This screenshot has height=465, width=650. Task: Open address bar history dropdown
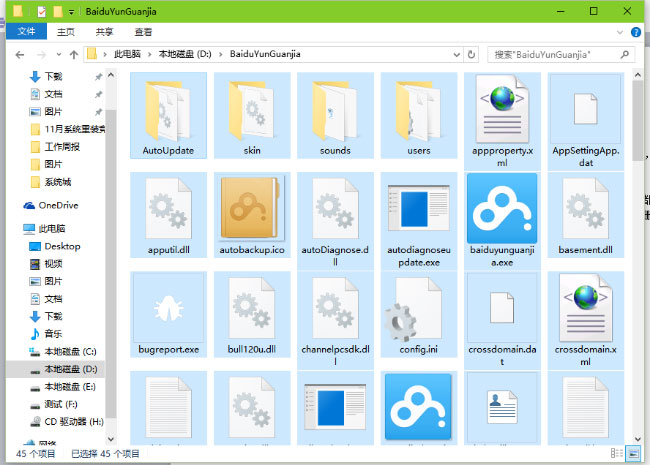pyautogui.click(x=456, y=55)
